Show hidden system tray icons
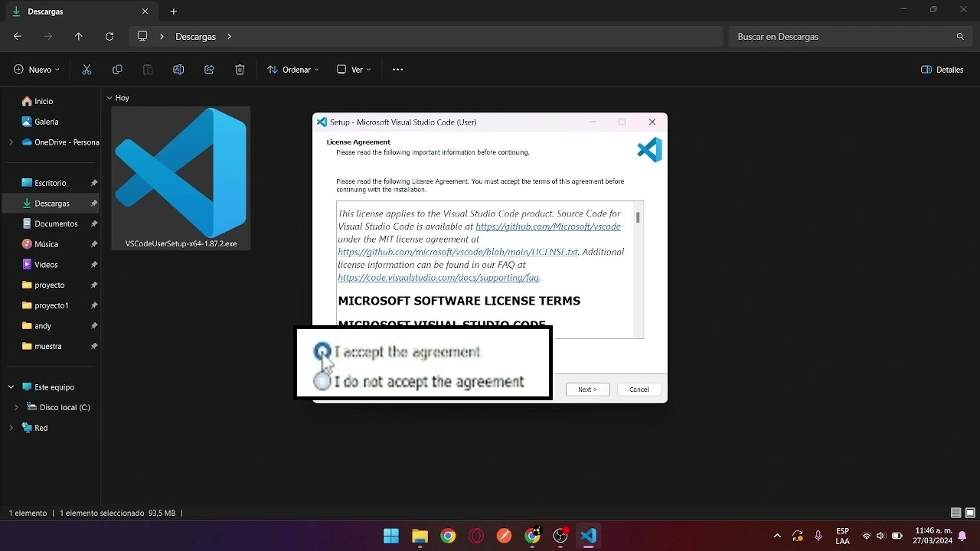The image size is (980, 551). pyautogui.click(x=777, y=536)
